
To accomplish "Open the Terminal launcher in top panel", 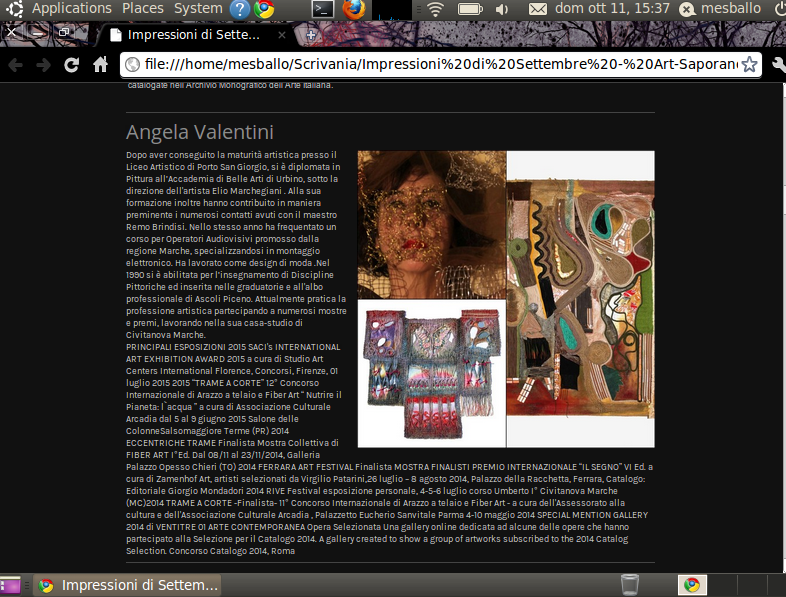I will tap(322, 9).
